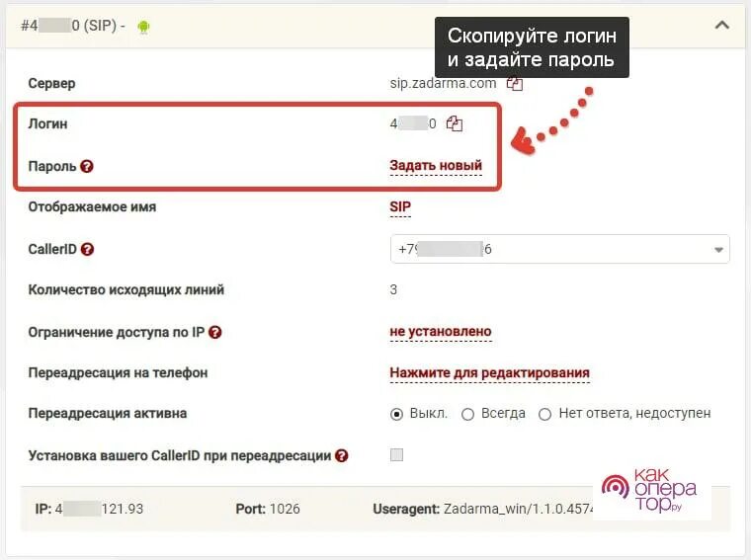The height and width of the screenshot is (560, 751).
Task: Click the Логин label
Action: tap(47, 124)
